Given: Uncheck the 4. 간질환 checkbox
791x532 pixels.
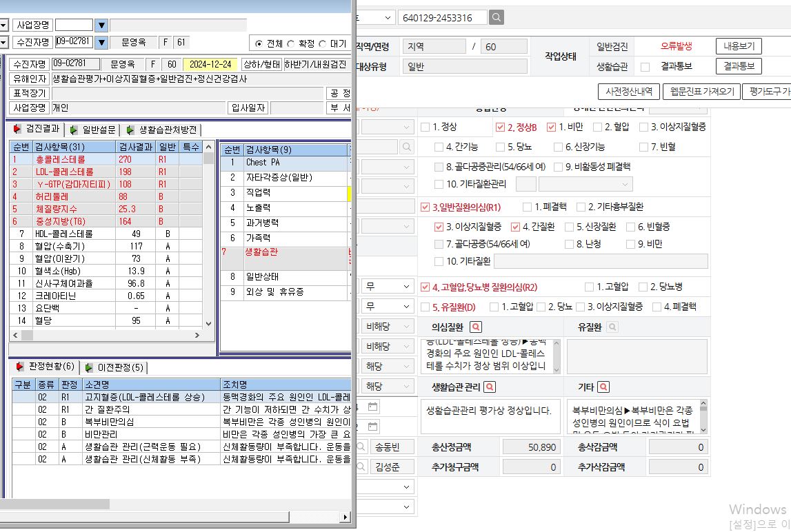Looking at the screenshot, I should [x=515, y=227].
